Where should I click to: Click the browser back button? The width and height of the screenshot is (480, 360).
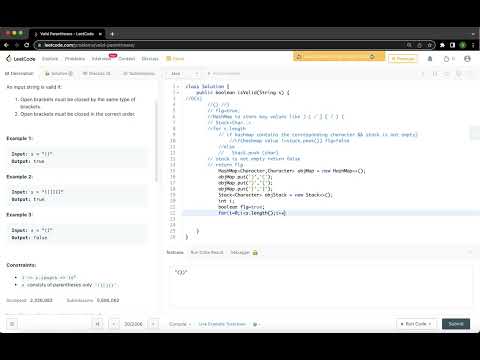[6, 45]
